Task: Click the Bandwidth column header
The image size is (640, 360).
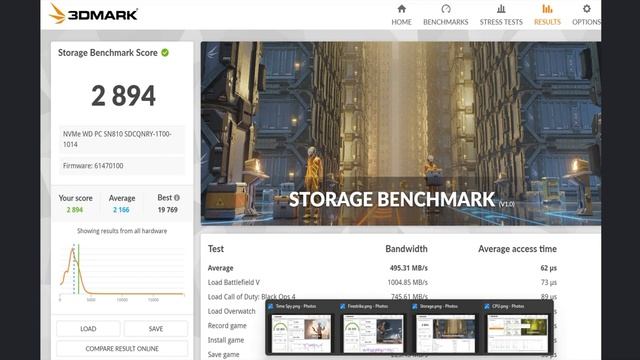Action: (x=407, y=249)
